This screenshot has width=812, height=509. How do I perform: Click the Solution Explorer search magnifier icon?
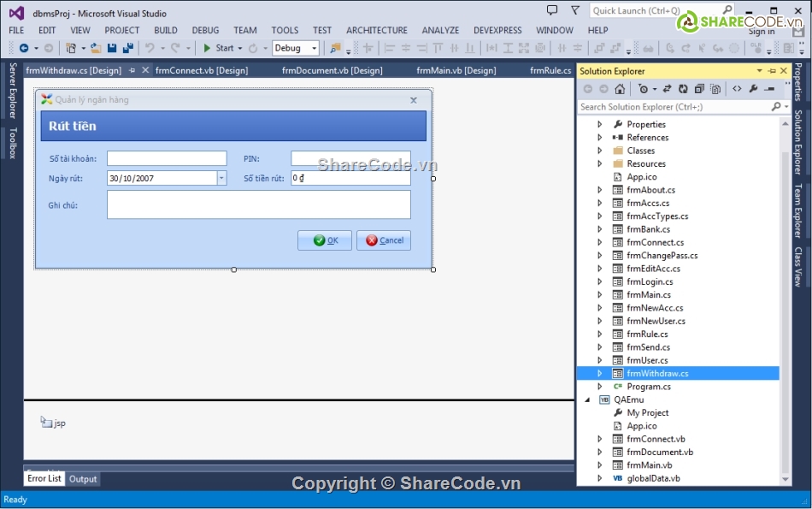click(x=776, y=106)
